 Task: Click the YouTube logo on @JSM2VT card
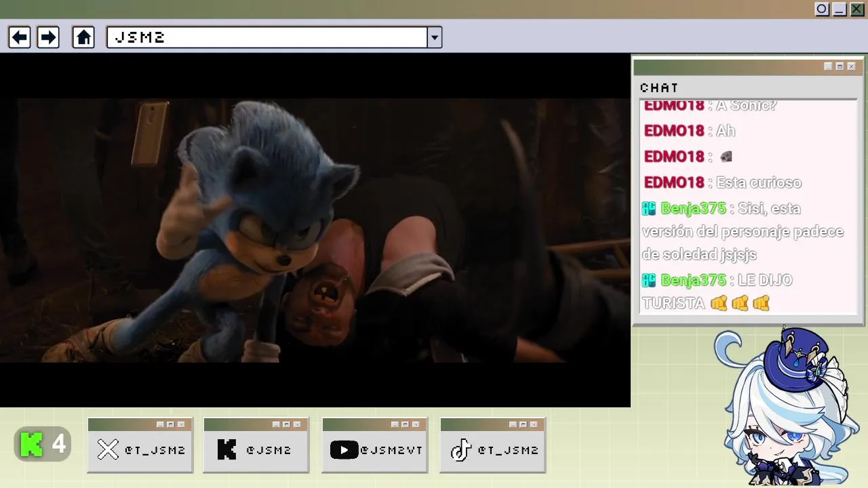coord(344,449)
